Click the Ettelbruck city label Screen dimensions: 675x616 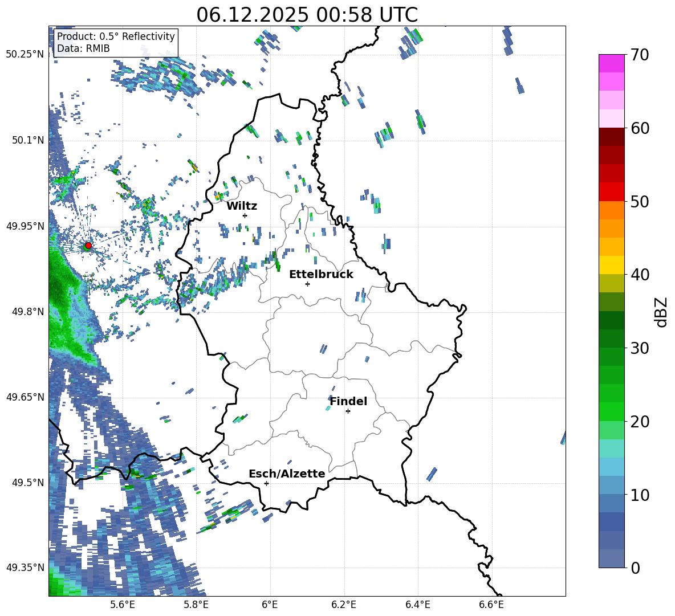[321, 275]
